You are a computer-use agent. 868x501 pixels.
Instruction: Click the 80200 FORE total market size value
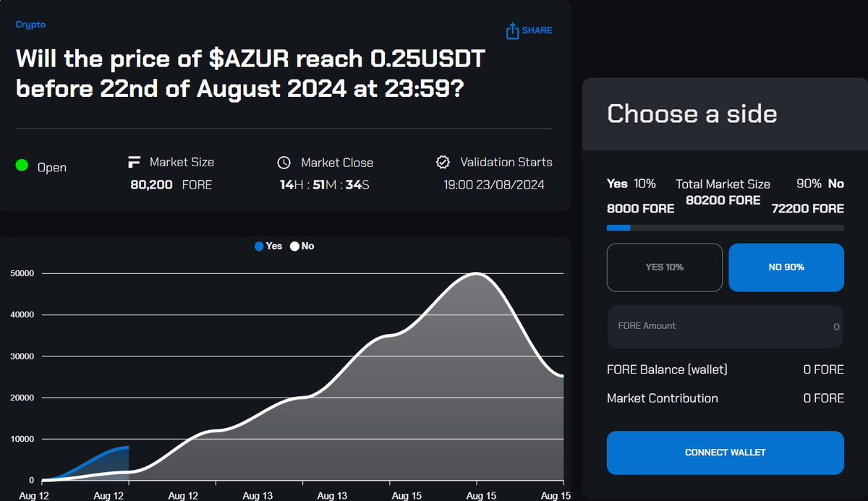tap(723, 200)
